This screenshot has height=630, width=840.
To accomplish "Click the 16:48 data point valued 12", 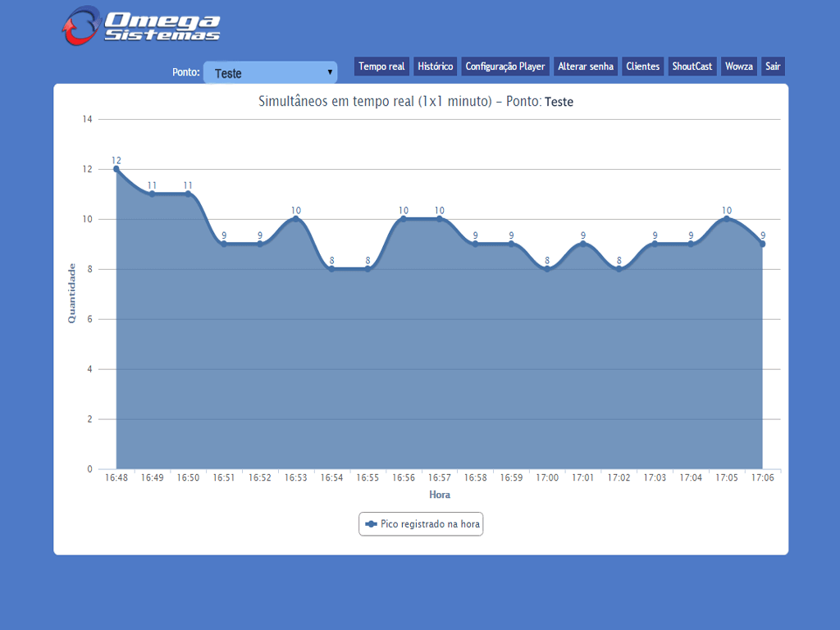I will 116,169.
